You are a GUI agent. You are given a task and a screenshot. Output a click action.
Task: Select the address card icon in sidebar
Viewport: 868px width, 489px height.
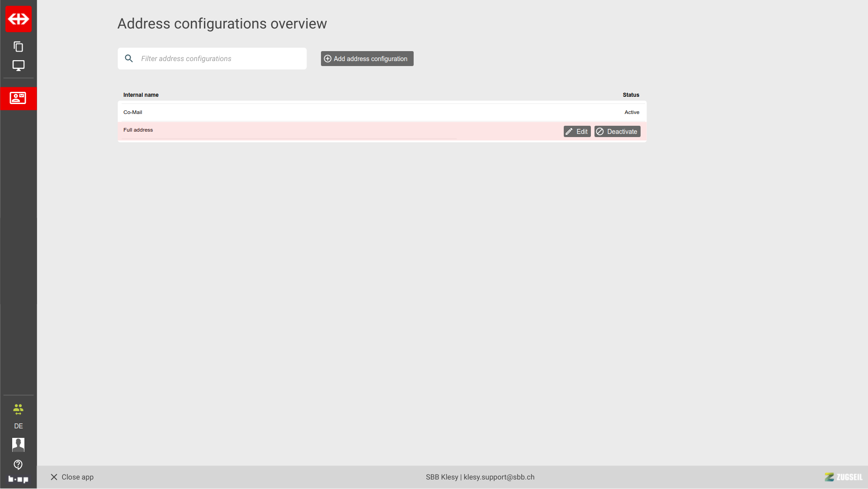18,98
